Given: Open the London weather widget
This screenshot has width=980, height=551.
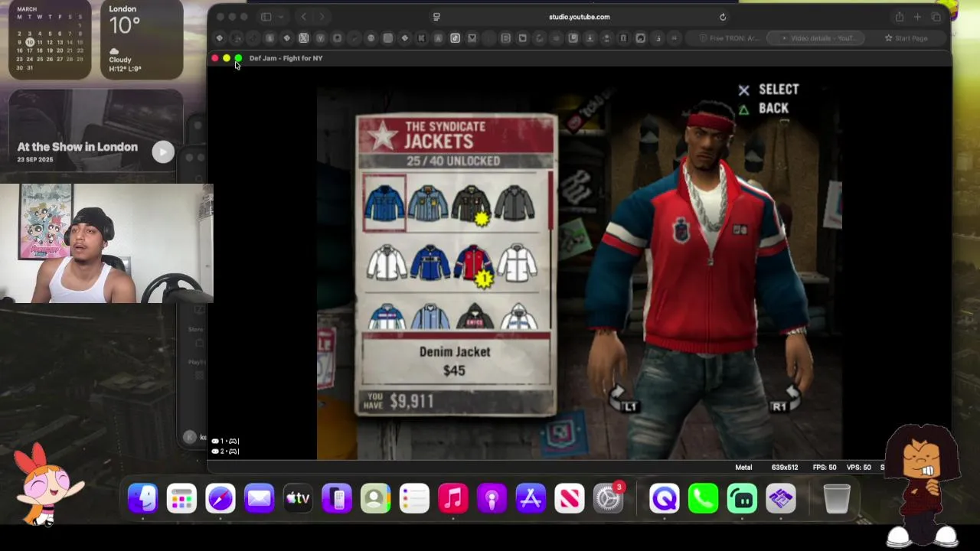Looking at the screenshot, I should (142, 39).
